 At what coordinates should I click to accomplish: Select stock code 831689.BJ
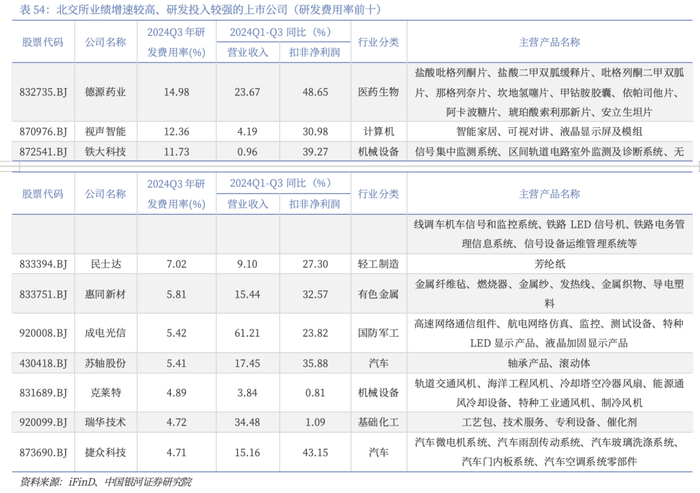43,393
